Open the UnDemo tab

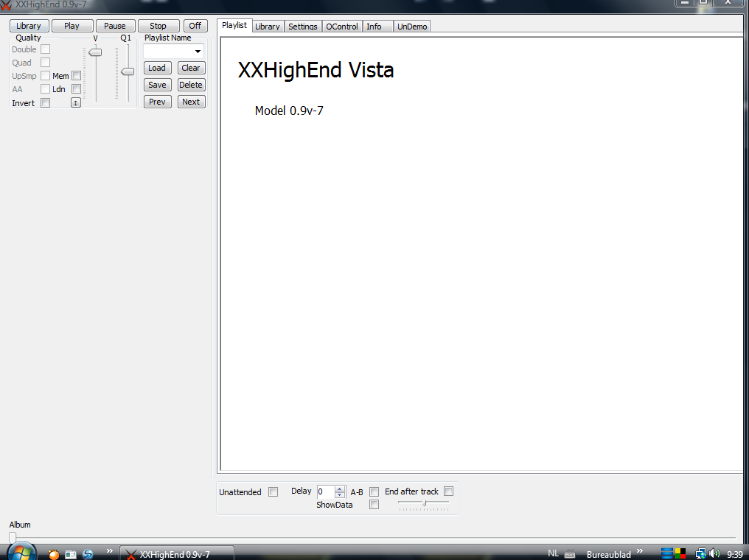click(412, 27)
